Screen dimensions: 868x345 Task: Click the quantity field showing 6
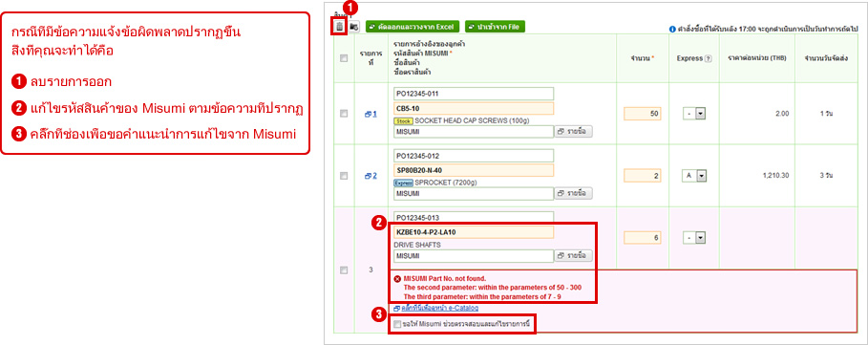[642, 238]
